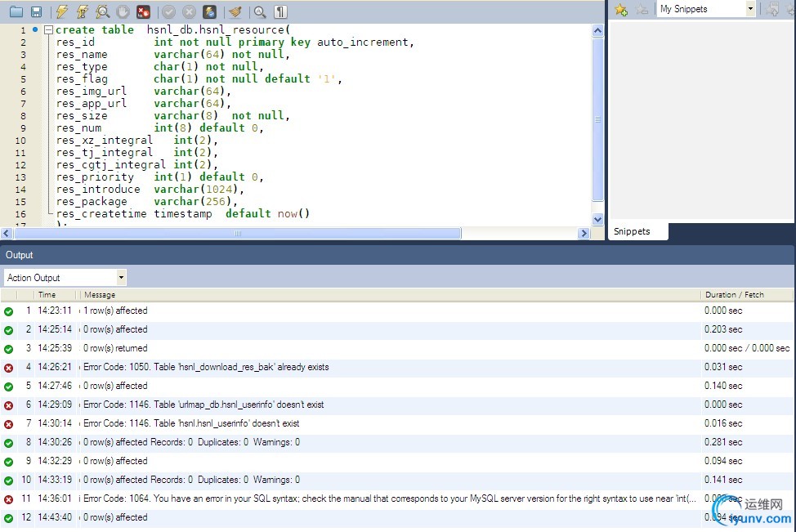Viewport: 796px width, 532px height.
Task: Open the My Snippets dropdown
Action: (749, 9)
